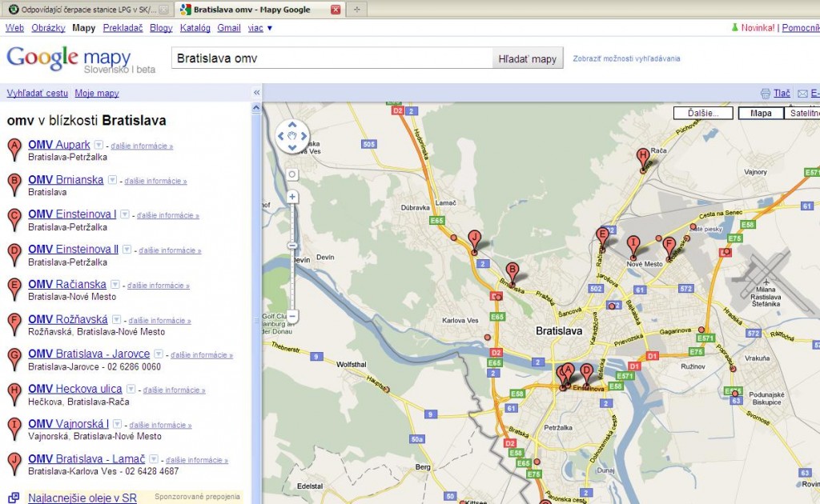Open a new browser tab
This screenshot has height=504, width=820.
[x=356, y=10]
